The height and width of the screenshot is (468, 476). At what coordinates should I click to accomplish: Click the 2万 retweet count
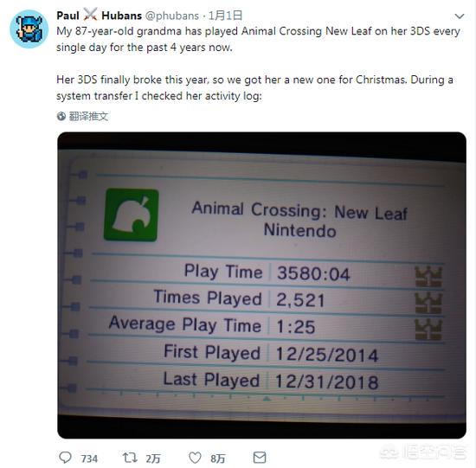click(153, 458)
